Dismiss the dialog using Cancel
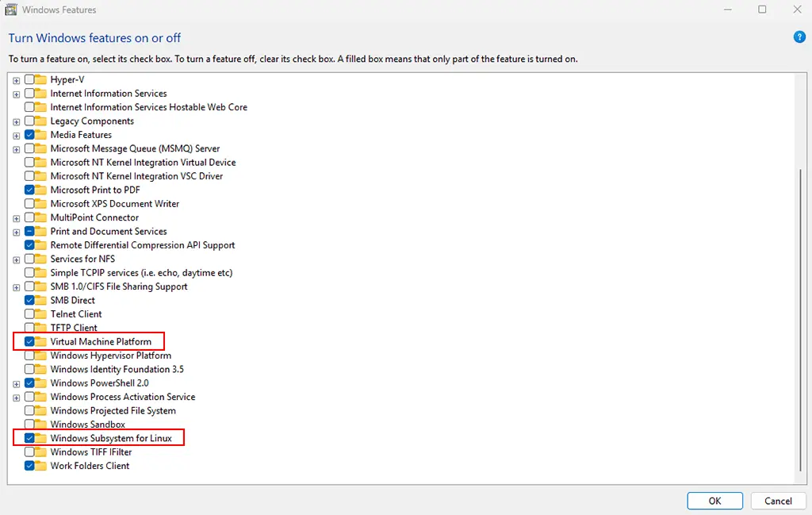 click(778, 501)
